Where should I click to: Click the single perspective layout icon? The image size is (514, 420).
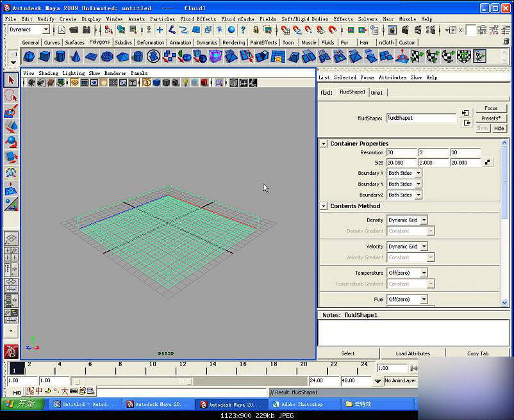[11, 239]
